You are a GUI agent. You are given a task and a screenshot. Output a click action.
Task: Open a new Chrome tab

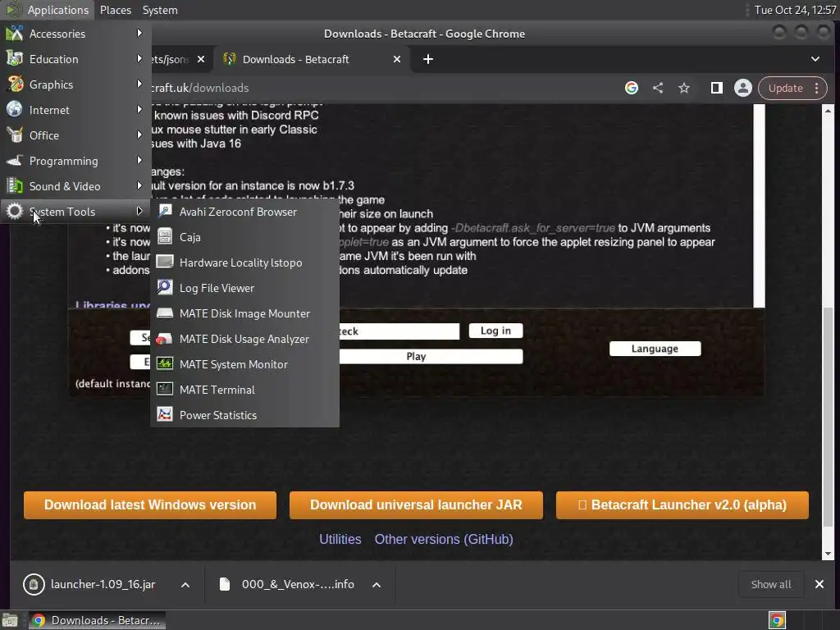(x=428, y=59)
